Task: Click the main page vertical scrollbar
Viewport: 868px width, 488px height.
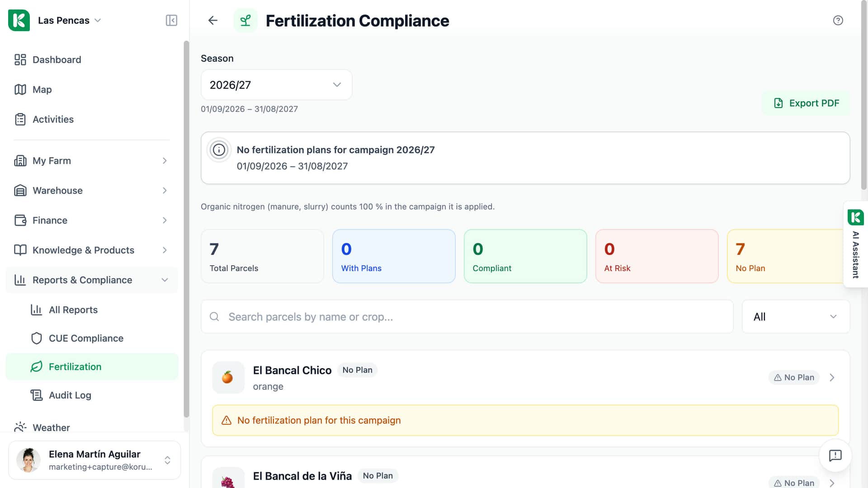Action: pyautogui.click(x=864, y=95)
